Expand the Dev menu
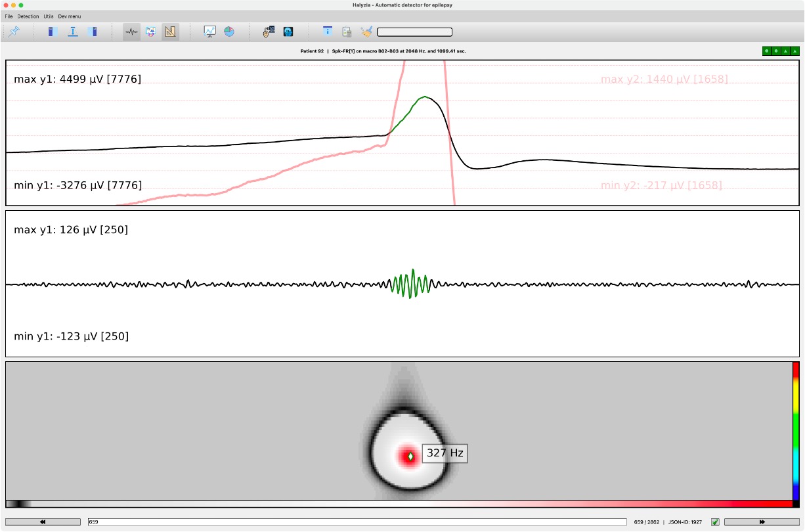Viewport: 805px width, 532px height. [70, 16]
